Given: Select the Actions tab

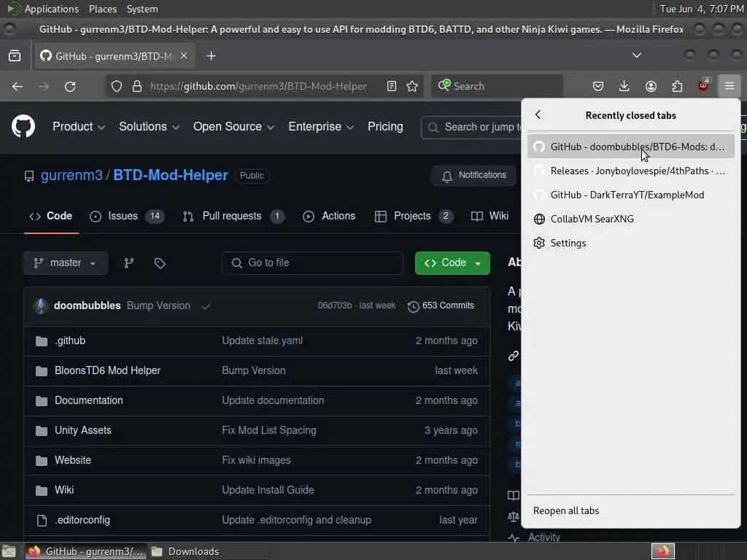Looking at the screenshot, I should coord(329,216).
